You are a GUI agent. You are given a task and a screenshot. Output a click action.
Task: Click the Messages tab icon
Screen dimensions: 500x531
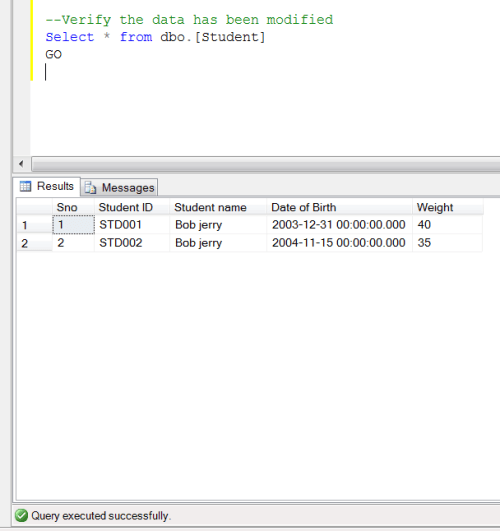point(90,187)
